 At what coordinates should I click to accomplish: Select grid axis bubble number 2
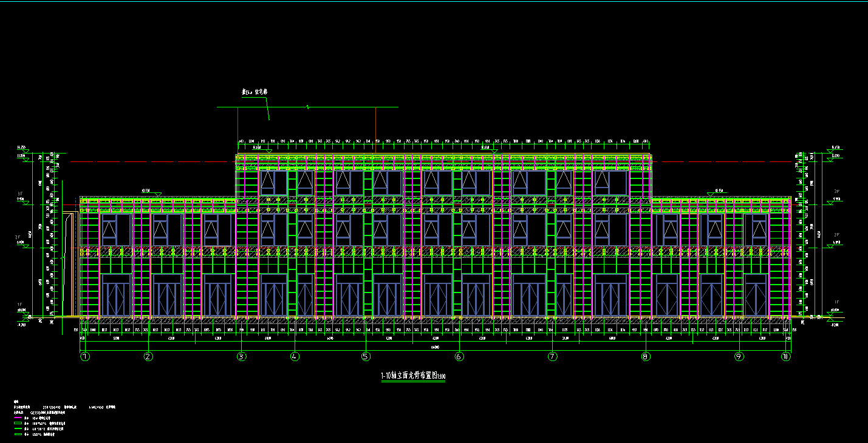(148, 357)
